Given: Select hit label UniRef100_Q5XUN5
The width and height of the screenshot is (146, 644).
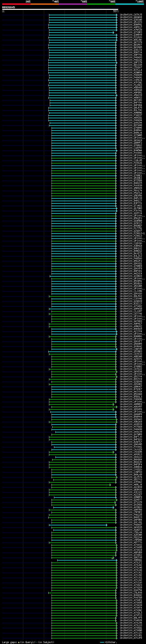Looking at the screenshot, I should (x=131, y=286).
